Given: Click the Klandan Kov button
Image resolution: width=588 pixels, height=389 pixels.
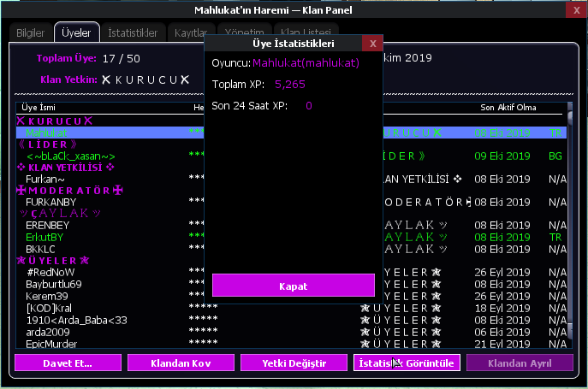Looking at the screenshot, I should click(x=181, y=362).
